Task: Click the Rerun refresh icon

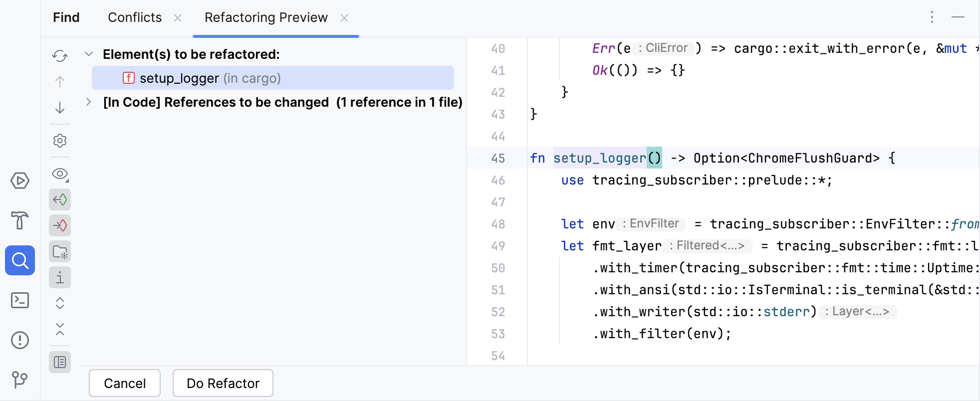Action: pyautogui.click(x=60, y=56)
